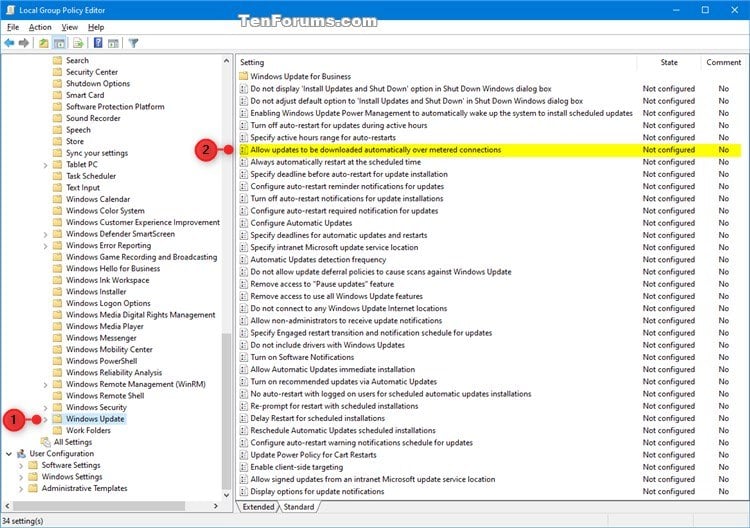Open the View menu
Screen dimensions: 750x528
tap(69, 27)
